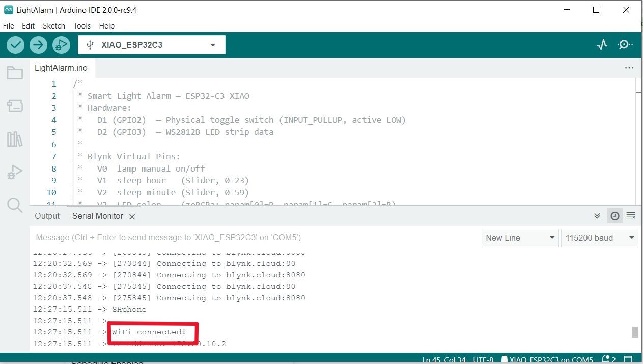Image resolution: width=643 pixels, height=364 pixels.
Task: Open the Serial Plotter icon
Action: (x=602, y=45)
